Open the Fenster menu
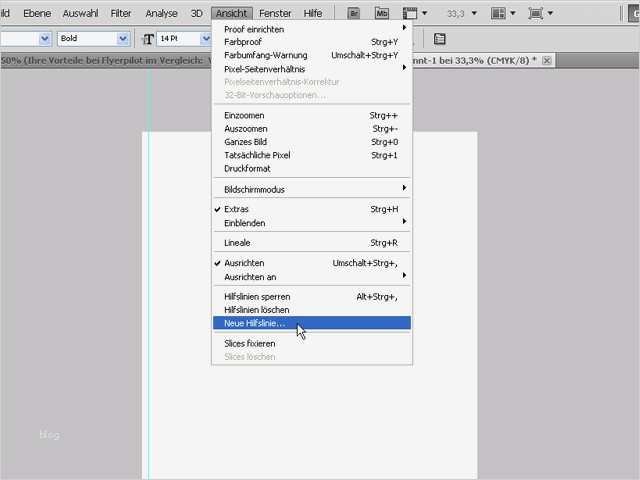The image size is (640, 480). (275, 13)
